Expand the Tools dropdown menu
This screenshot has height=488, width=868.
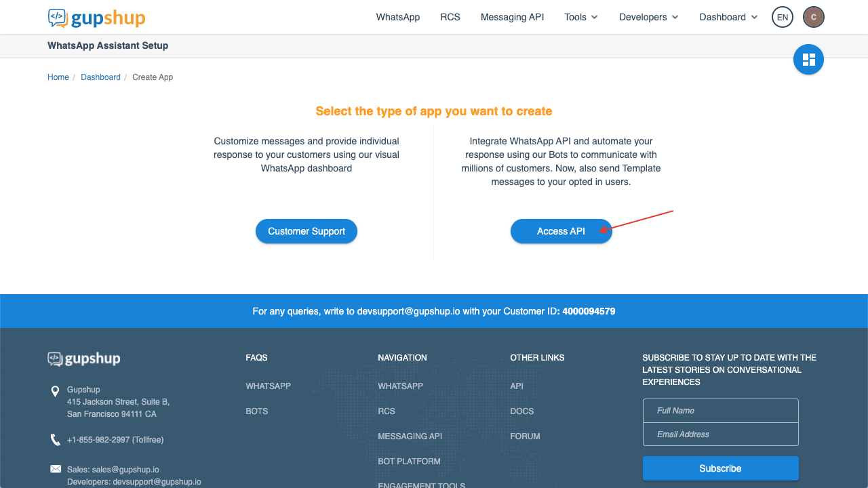click(x=581, y=17)
